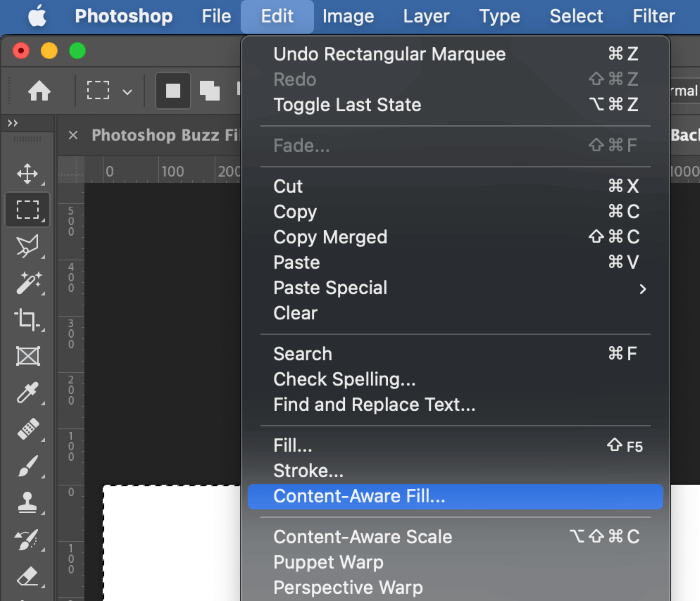Go to the Home screen icon
Screen dimensions: 700x601
pos(39,91)
